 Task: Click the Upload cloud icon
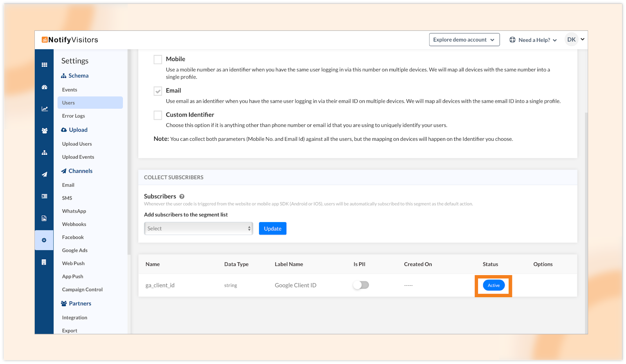(x=64, y=130)
